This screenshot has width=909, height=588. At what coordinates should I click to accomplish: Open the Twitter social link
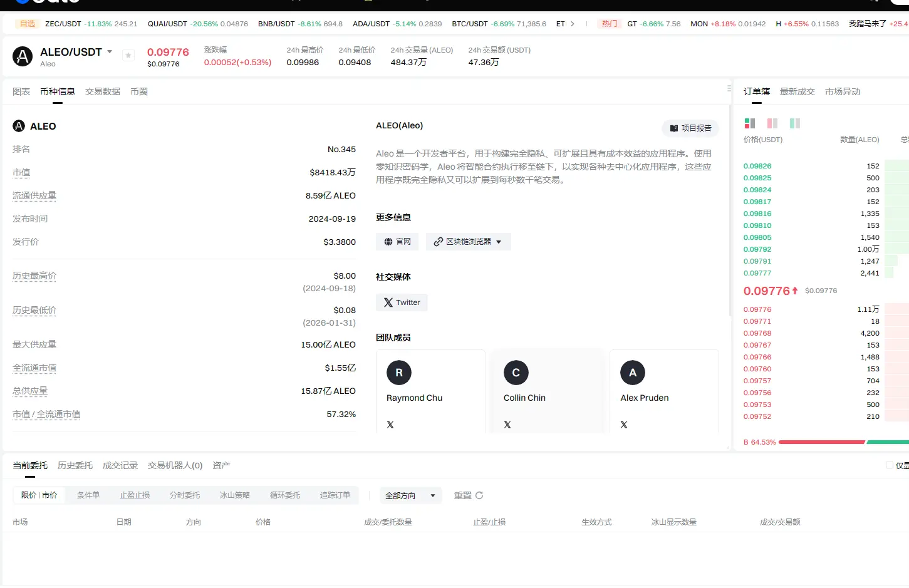[x=402, y=302]
